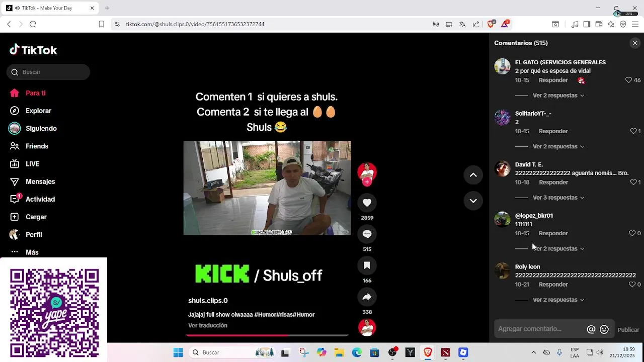Click the Publicar button
Viewport: 644px width, 362px height.
(x=628, y=330)
